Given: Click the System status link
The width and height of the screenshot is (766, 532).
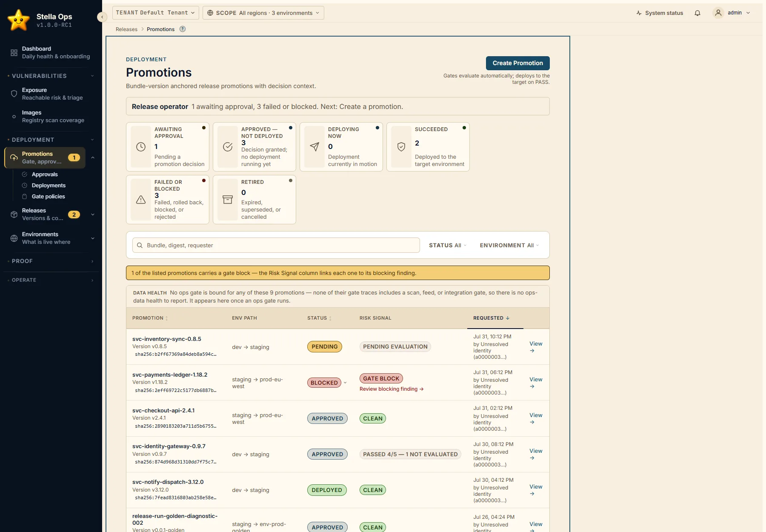Looking at the screenshot, I should tap(660, 13).
